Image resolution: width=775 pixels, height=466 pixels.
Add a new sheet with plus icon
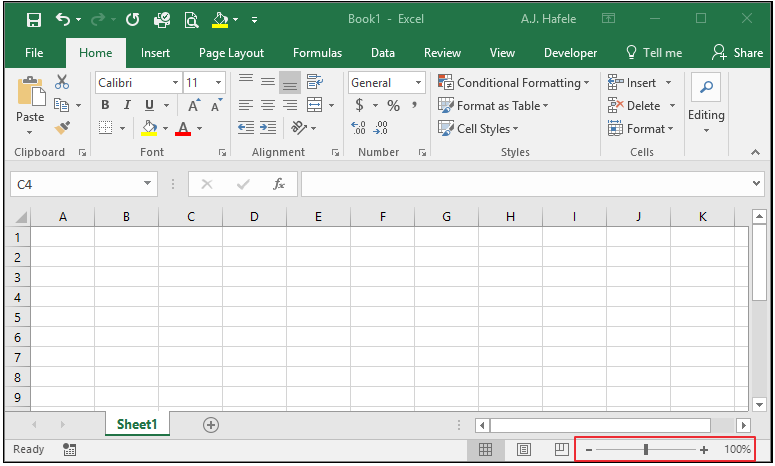click(x=211, y=425)
